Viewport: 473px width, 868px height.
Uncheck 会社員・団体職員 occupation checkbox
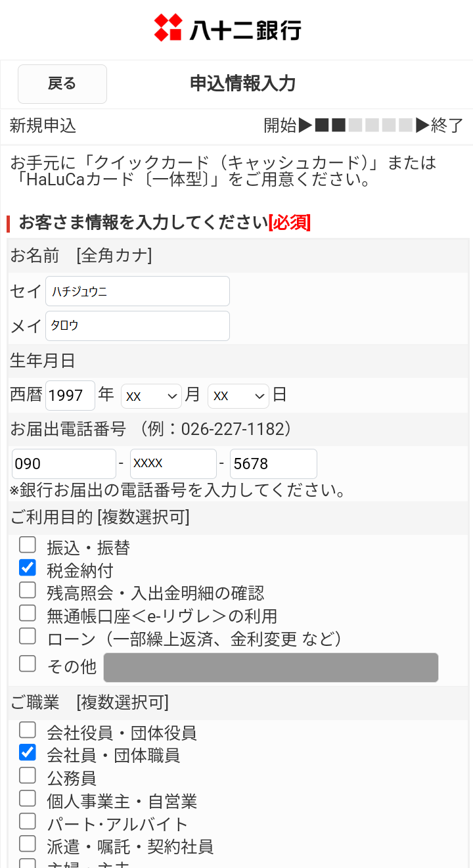[28, 752]
